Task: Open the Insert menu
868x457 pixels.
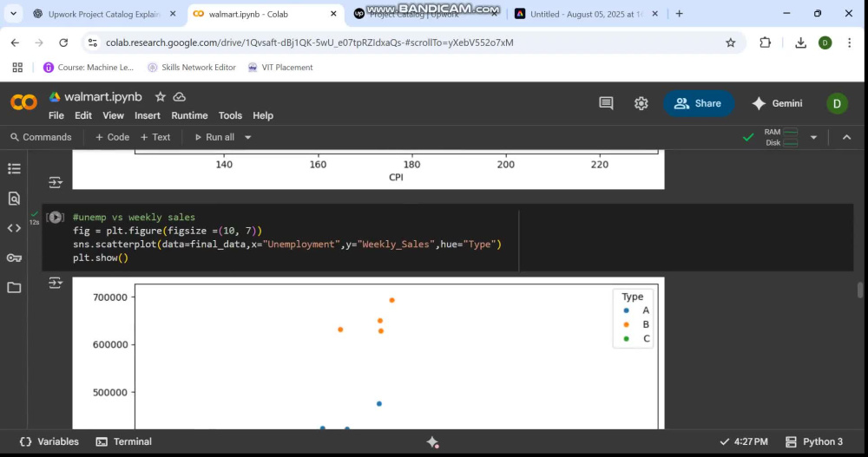Action: [148, 115]
